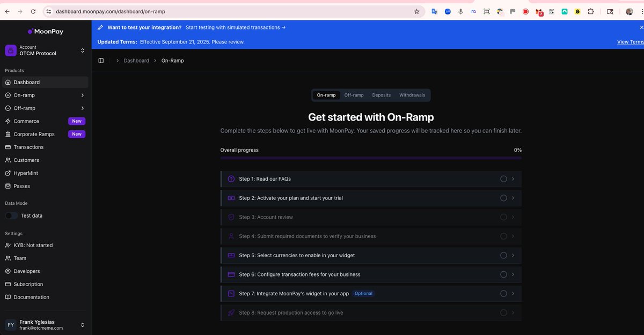Click the Customers people icon
644x335 pixels.
(8, 160)
